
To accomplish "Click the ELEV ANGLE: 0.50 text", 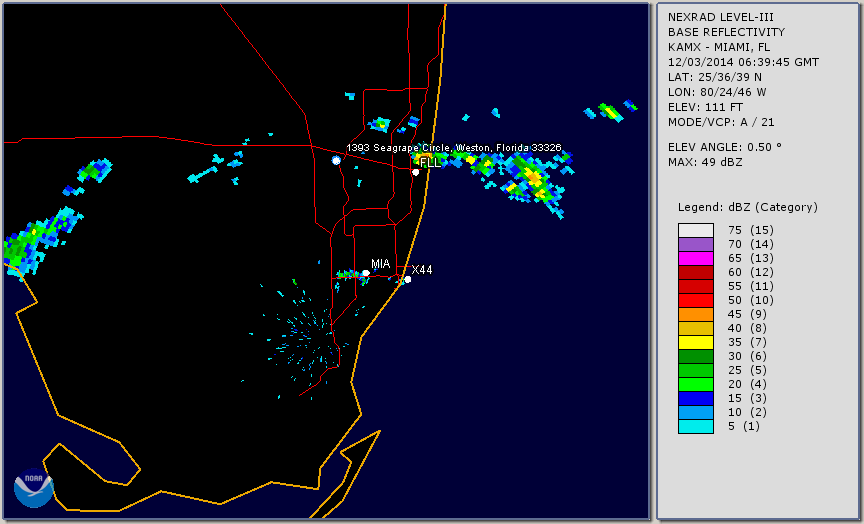I will pyautogui.click(x=725, y=147).
